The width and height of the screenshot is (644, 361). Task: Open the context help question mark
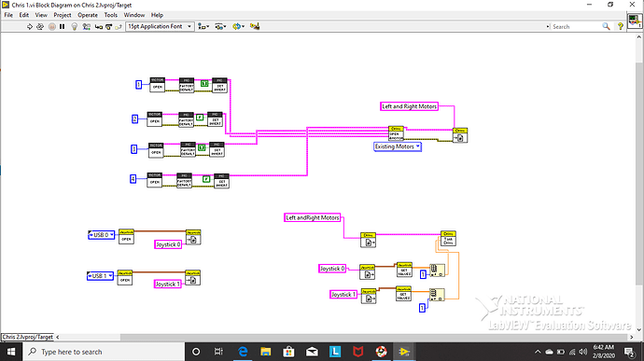[620, 26]
